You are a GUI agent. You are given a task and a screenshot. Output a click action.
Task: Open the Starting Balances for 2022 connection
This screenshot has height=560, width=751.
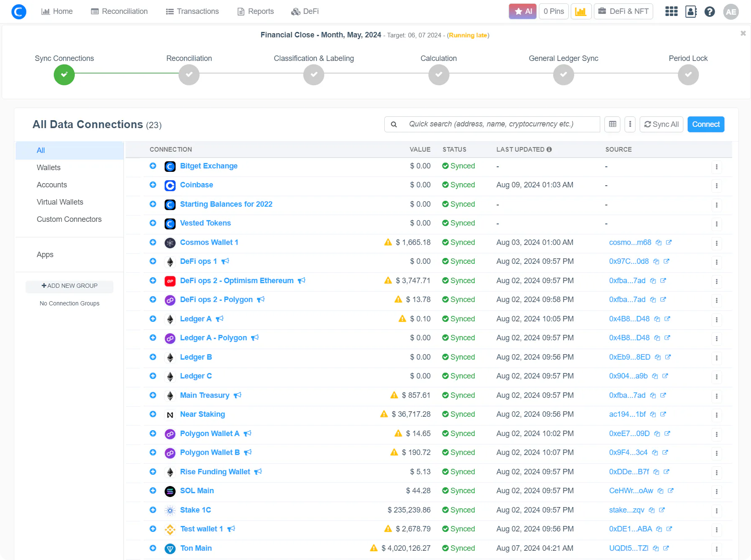click(x=226, y=204)
